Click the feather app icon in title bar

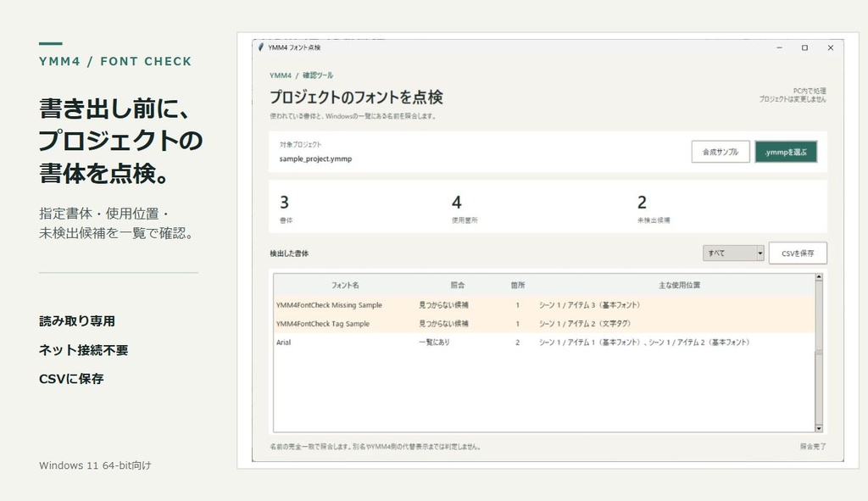[261, 47]
